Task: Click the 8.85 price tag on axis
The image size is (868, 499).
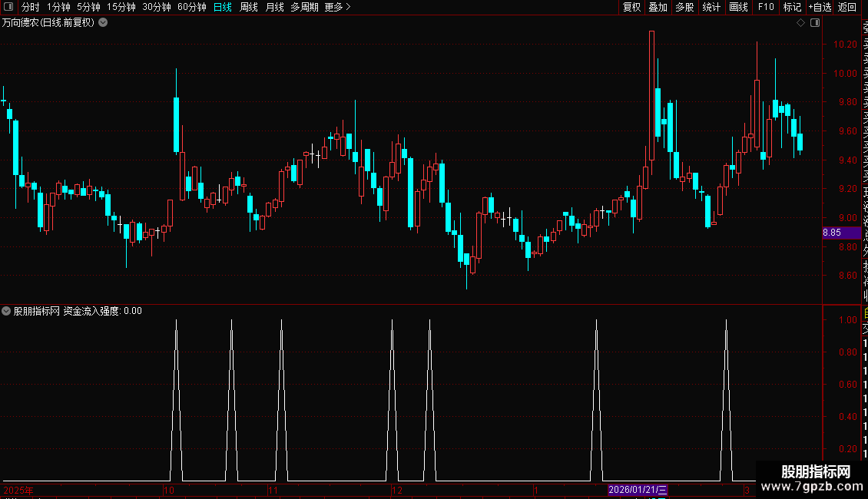Action: point(841,233)
